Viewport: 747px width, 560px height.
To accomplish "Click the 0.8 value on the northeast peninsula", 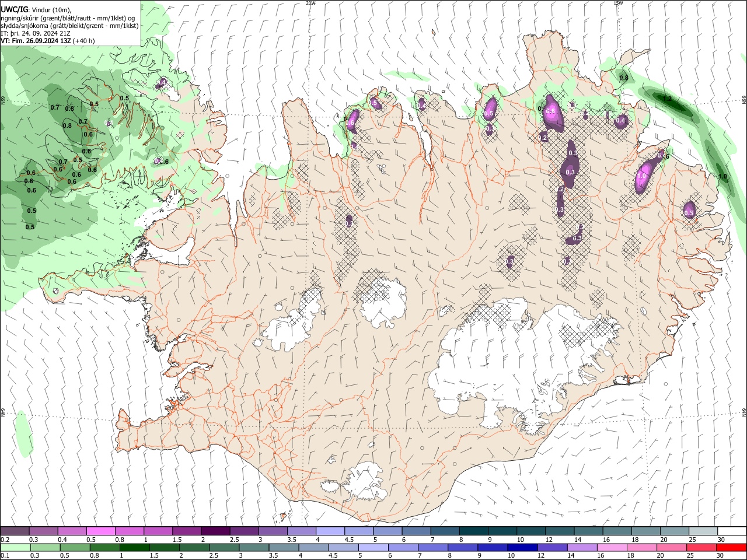I will pyautogui.click(x=624, y=78).
